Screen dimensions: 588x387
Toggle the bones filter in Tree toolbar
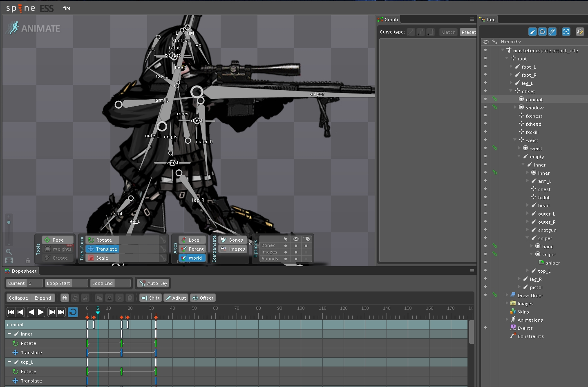(x=532, y=32)
